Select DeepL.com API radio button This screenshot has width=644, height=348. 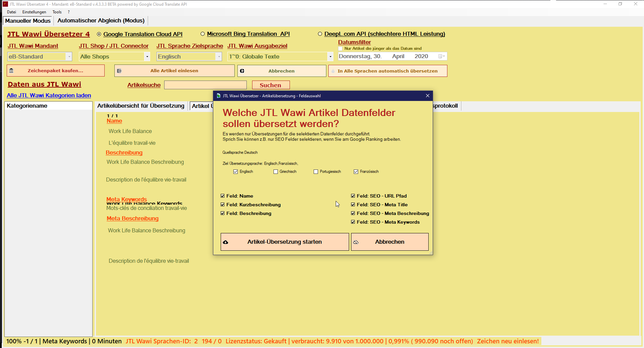(320, 34)
